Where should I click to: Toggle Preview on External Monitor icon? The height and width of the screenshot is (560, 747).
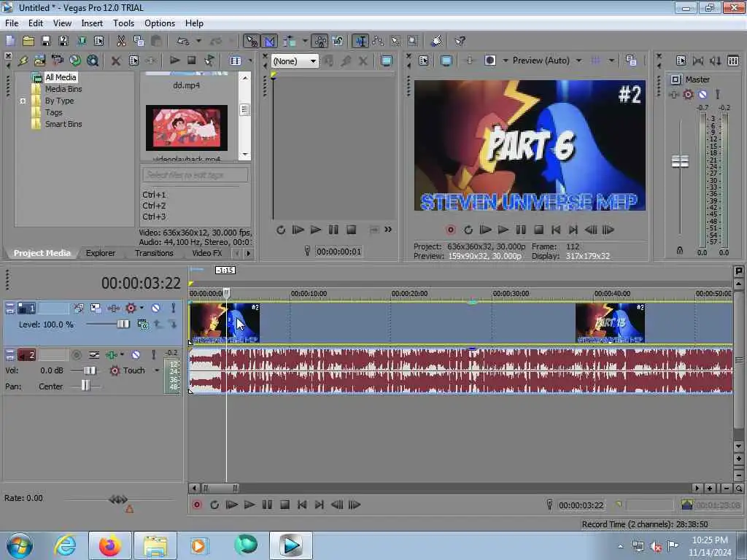pos(446,61)
